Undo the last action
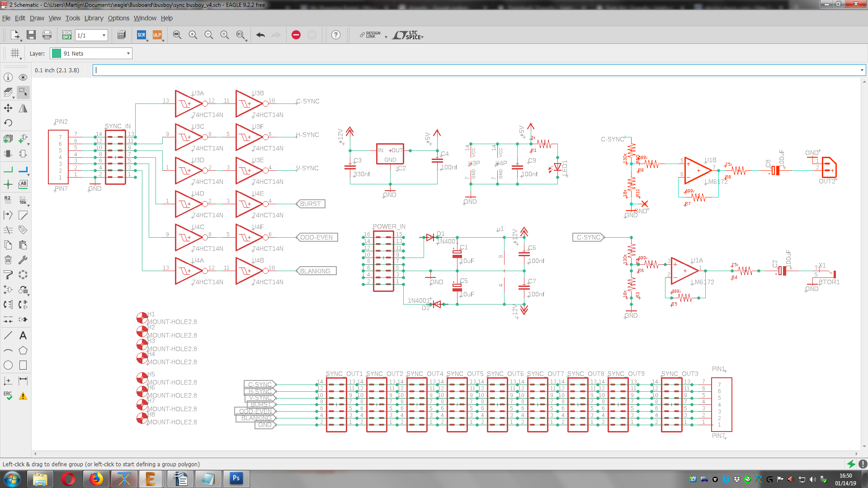The height and width of the screenshot is (488, 868). click(260, 35)
